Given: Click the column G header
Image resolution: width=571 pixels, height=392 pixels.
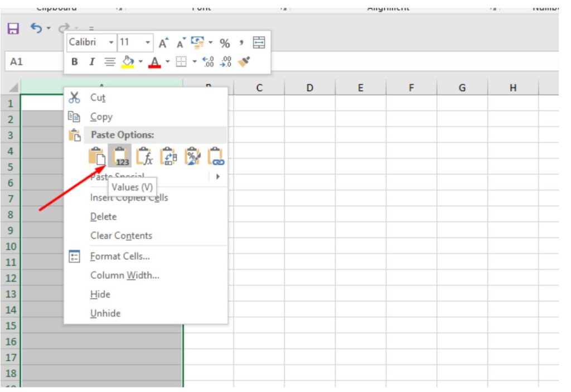Looking at the screenshot, I should 462,88.
